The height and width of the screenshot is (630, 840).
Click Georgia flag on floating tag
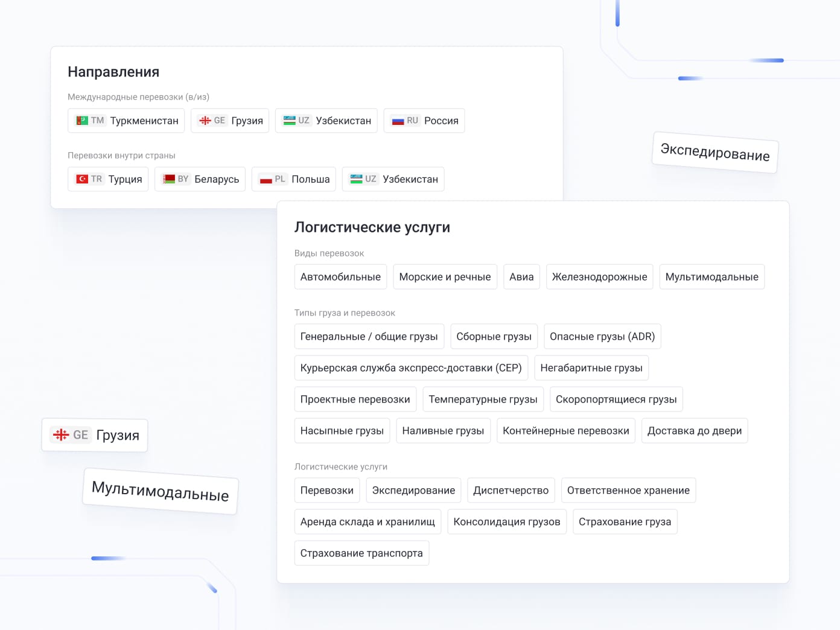click(x=61, y=434)
